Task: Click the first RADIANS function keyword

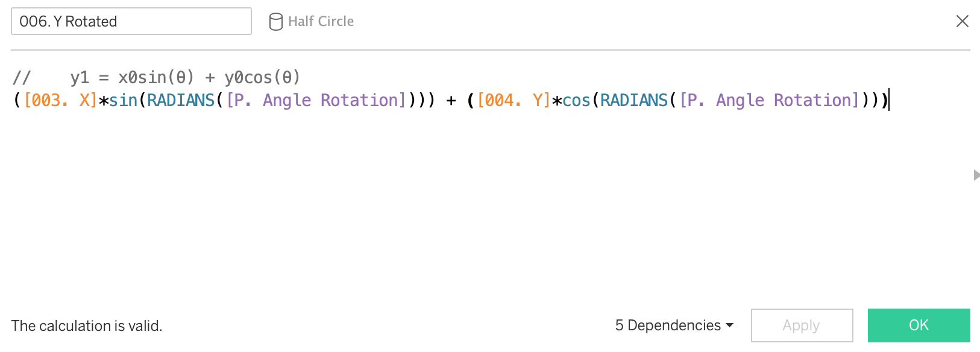Action: pos(180,100)
